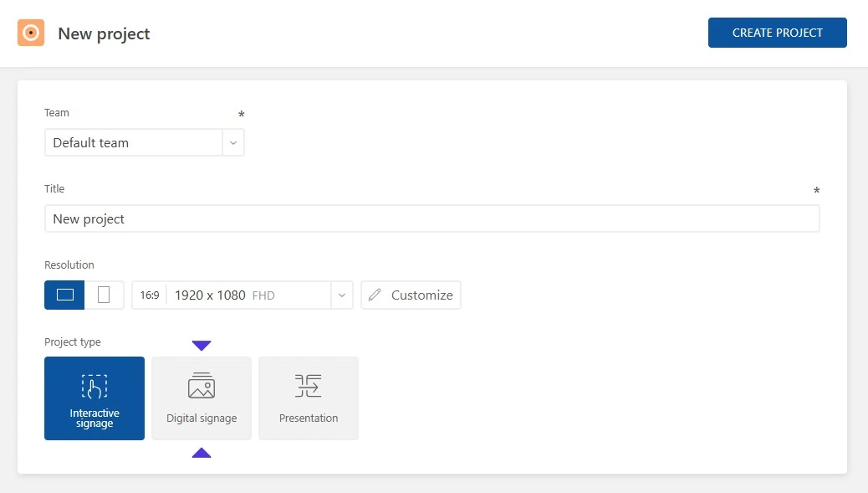Viewport: 868px width, 493px height.
Task: Click inside the Title text field
Action: (432, 218)
